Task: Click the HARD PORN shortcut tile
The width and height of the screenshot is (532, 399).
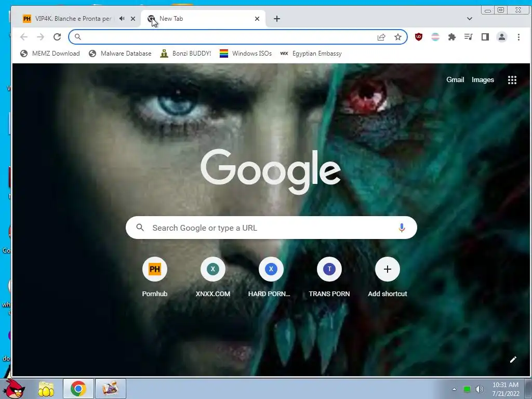Action: (271, 277)
